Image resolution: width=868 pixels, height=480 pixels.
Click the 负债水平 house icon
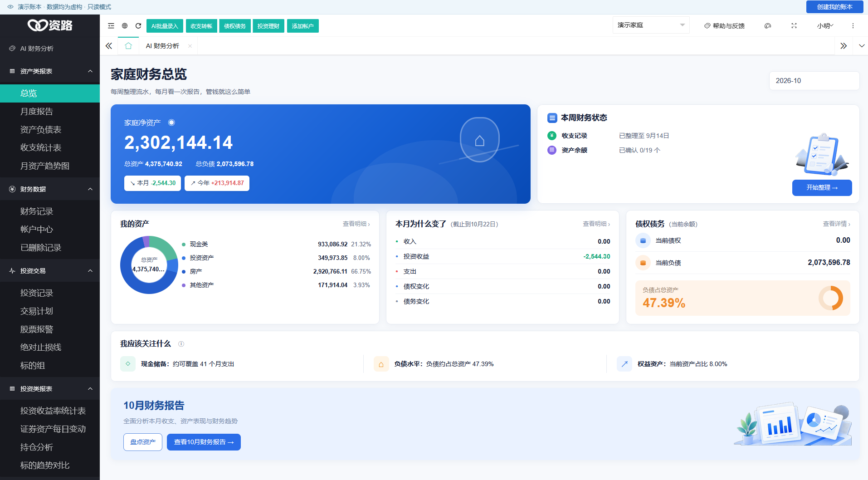pos(381,364)
